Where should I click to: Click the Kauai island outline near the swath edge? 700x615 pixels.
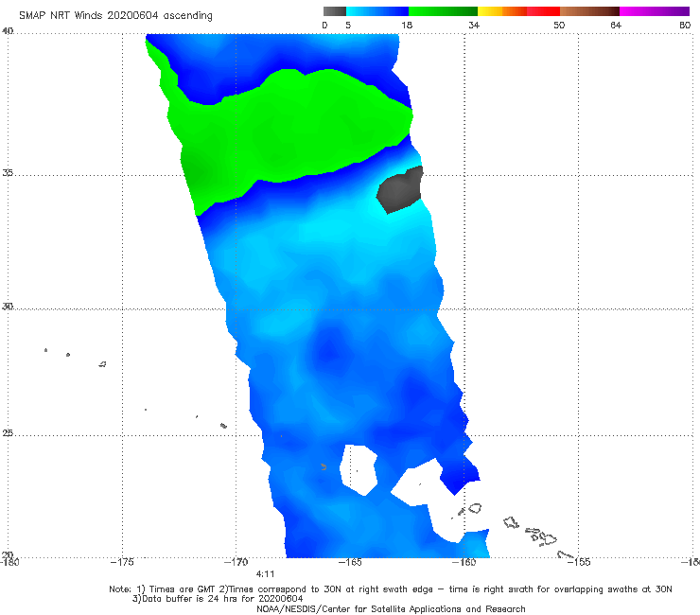click(475, 508)
